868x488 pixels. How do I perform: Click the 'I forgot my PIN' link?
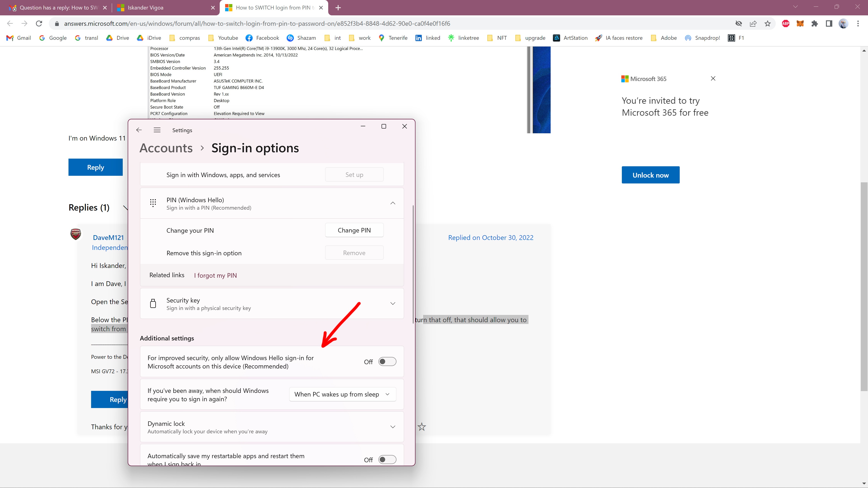[x=215, y=275]
